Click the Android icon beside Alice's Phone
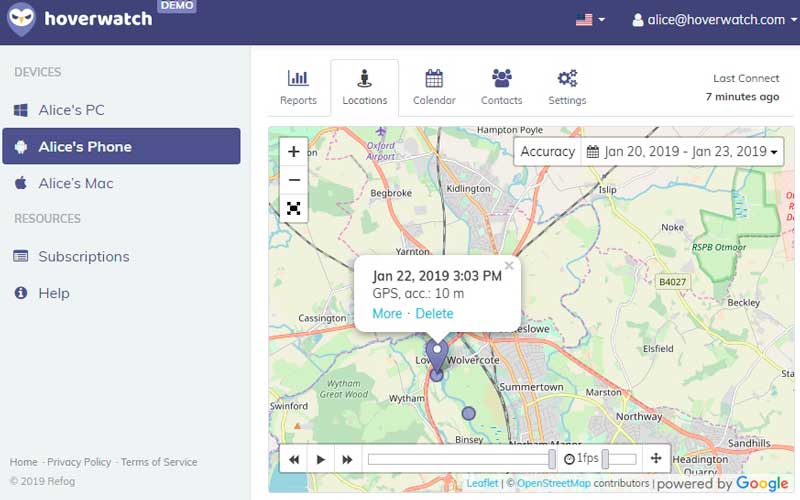The width and height of the screenshot is (800, 500). [x=21, y=147]
